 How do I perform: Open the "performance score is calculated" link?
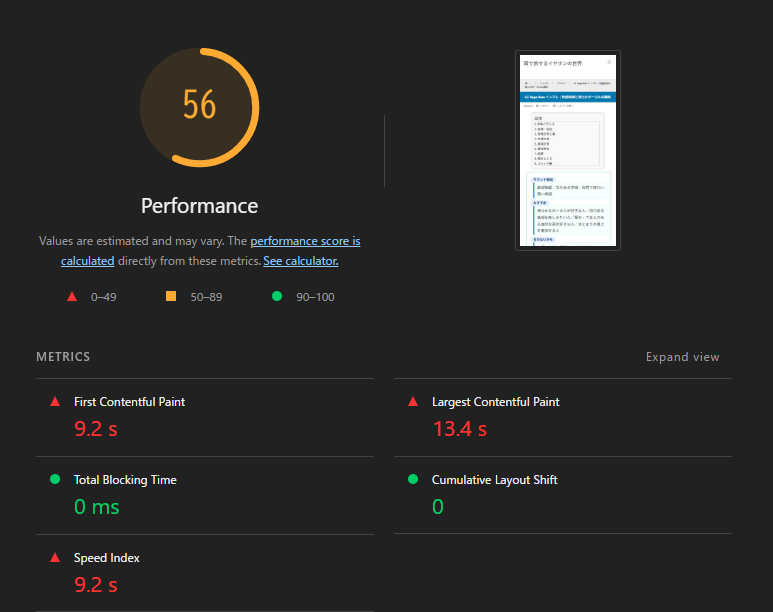click(305, 242)
